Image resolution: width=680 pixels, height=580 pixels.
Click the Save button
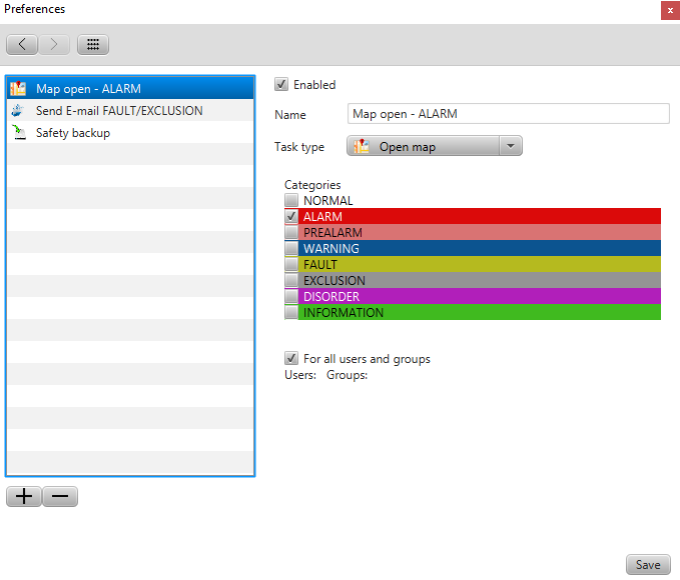647,565
